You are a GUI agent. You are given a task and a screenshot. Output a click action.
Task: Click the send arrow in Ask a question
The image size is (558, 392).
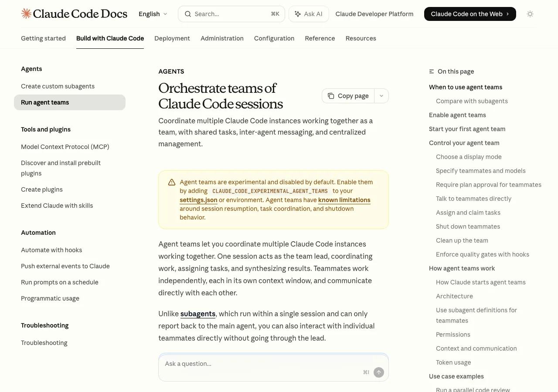click(379, 372)
